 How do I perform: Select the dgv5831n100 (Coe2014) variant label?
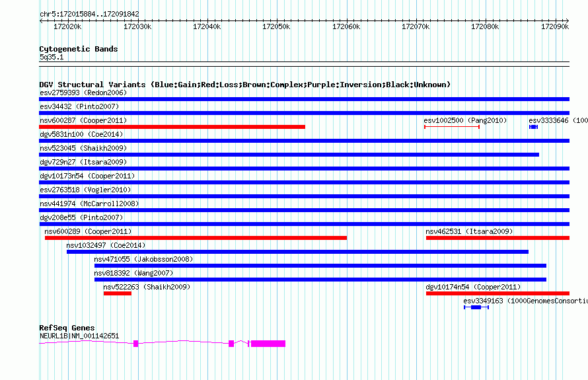point(81,134)
